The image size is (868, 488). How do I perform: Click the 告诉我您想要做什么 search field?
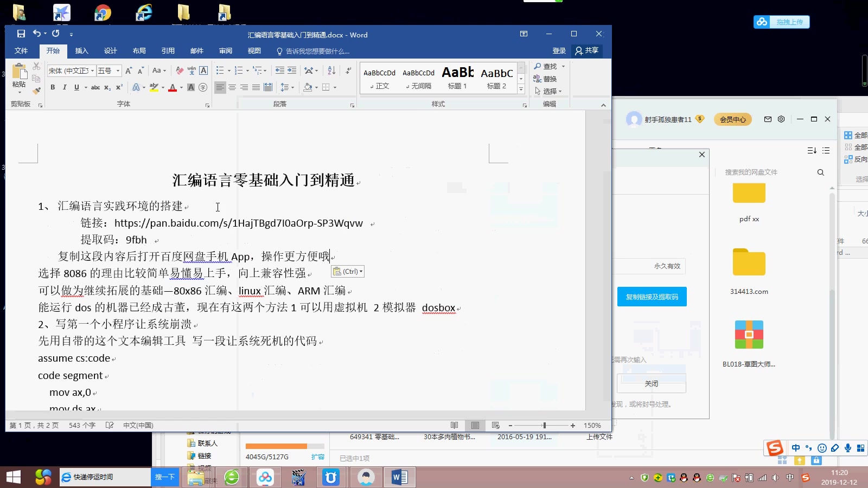pos(313,51)
